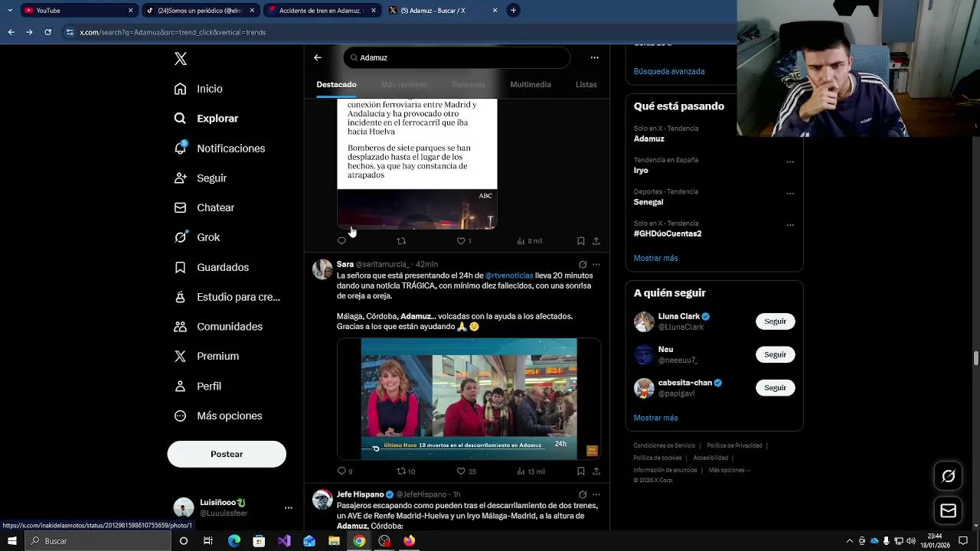
Task: Open Grok in the sidebar
Action: click(x=197, y=237)
